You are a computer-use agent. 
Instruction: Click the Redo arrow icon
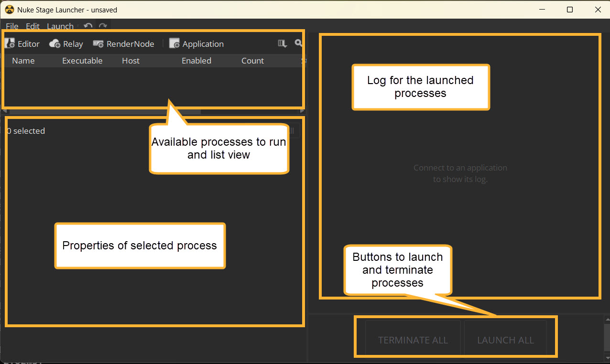[x=102, y=26]
